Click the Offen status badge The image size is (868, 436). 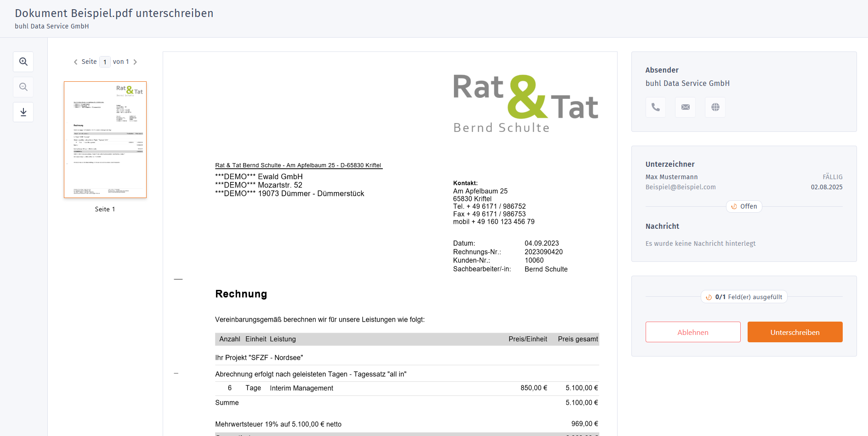(x=744, y=207)
